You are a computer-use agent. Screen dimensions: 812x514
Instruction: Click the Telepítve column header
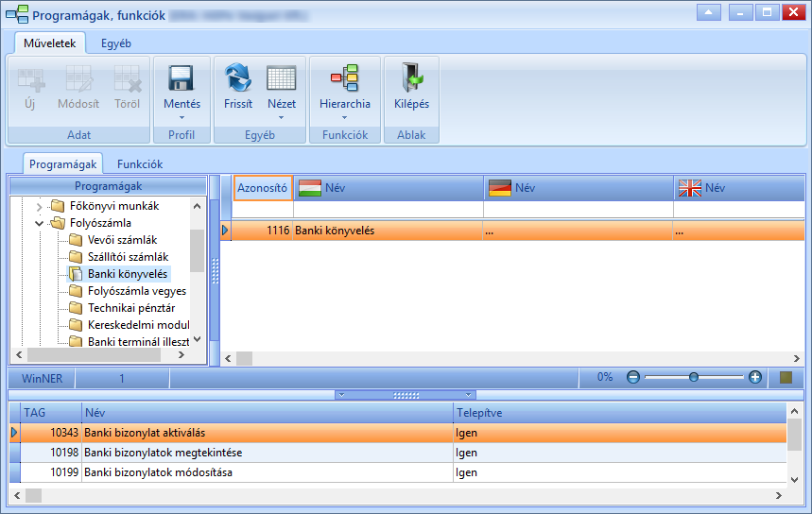click(x=620, y=413)
